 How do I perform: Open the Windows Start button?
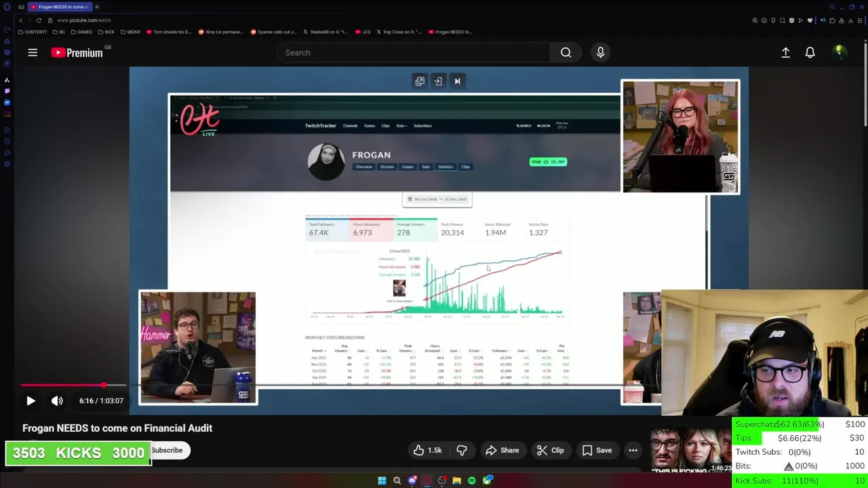coord(382,481)
